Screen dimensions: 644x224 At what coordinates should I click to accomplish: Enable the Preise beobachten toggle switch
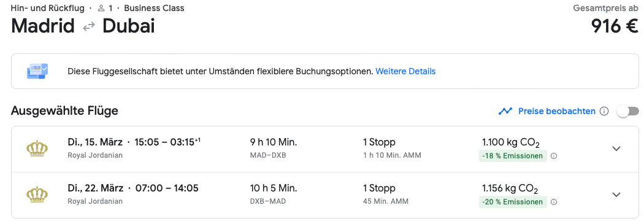(629, 111)
